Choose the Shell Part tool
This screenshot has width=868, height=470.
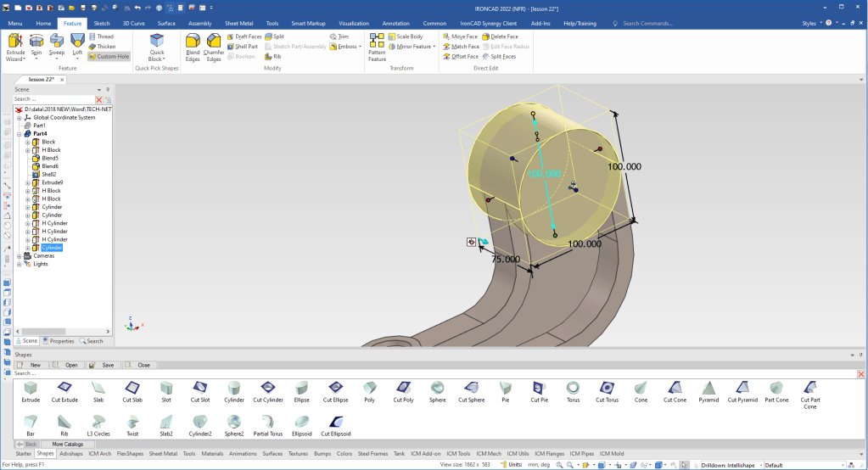click(x=244, y=47)
